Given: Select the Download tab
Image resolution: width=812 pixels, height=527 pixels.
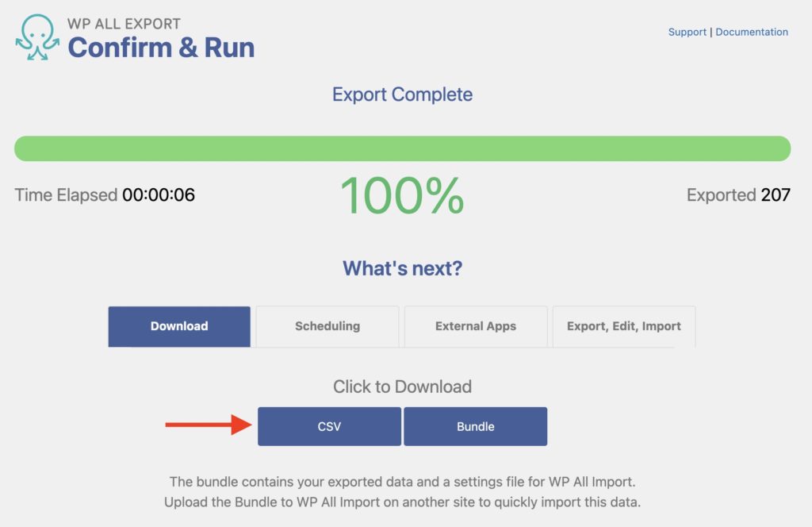Looking at the screenshot, I should pos(178,326).
